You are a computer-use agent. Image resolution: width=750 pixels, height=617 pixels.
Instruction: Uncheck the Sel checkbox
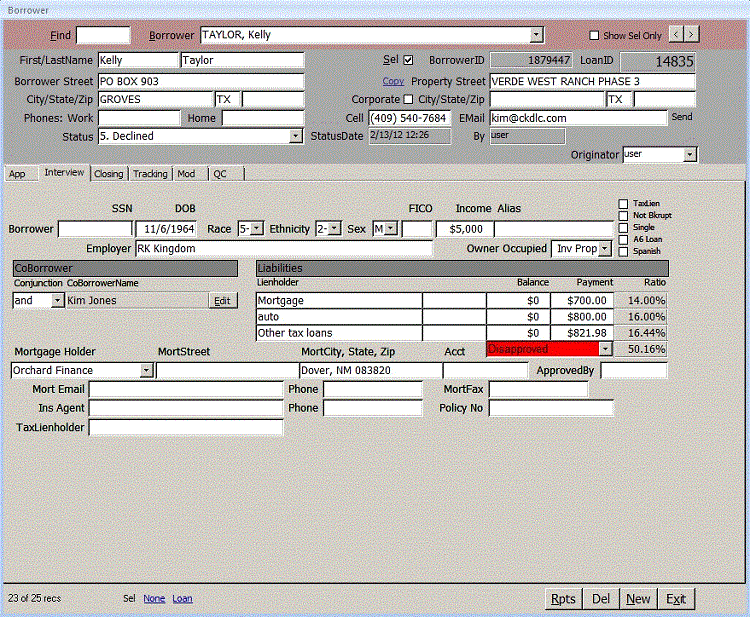pyautogui.click(x=408, y=60)
